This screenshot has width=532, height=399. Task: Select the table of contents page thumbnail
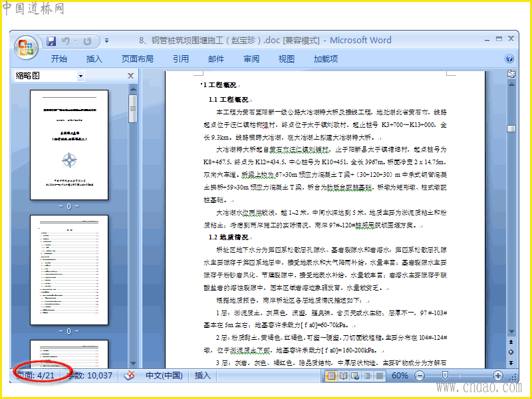click(x=69, y=270)
